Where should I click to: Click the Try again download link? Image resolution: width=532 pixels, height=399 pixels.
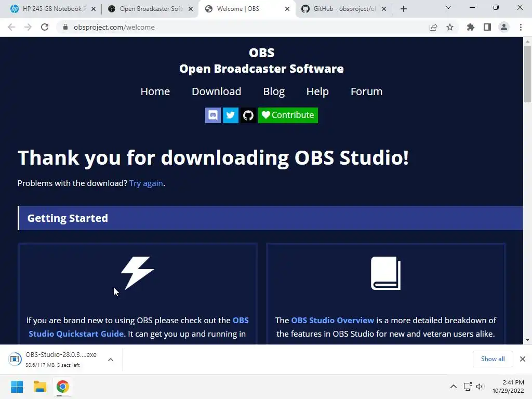pyautogui.click(x=146, y=183)
